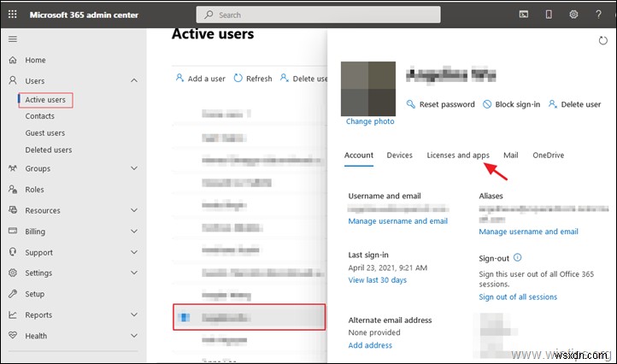
Task: Select Active users in sidebar
Action: (x=45, y=100)
